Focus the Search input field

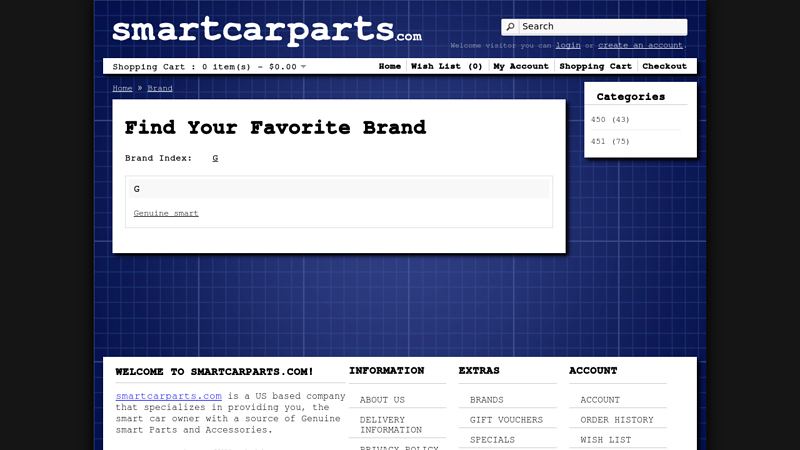click(x=603, y=27)
